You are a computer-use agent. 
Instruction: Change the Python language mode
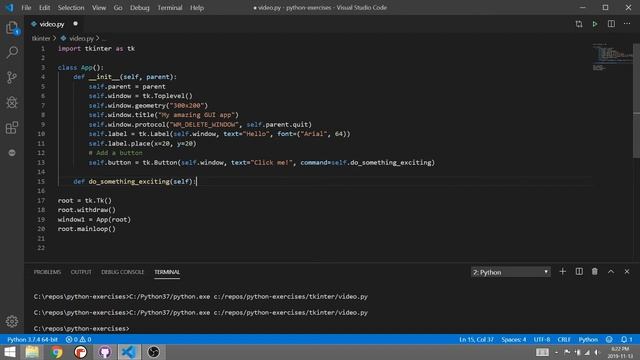(x=588, y=340)
